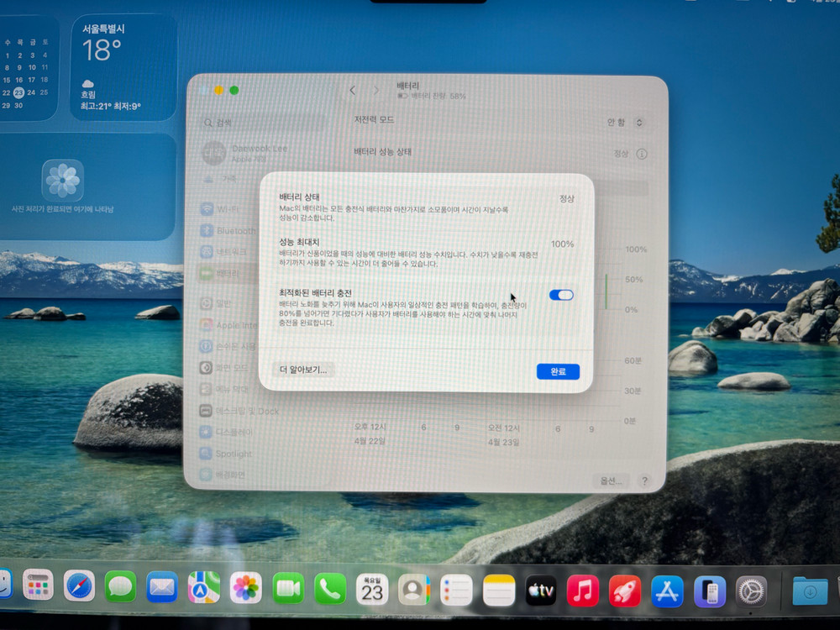Click the 완료 button
This screenshot has height=630, width=840.
click(558, 371)
